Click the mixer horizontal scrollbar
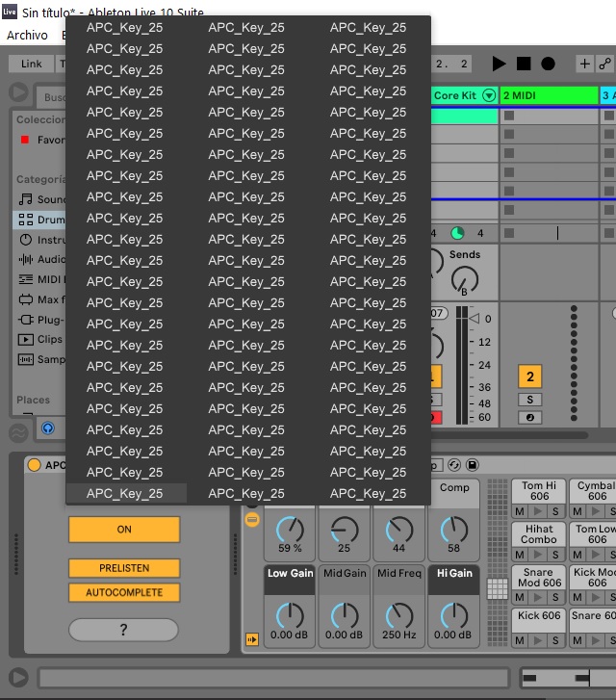The image size is (616, 700). pyautogui.click(x=509, y=435)
